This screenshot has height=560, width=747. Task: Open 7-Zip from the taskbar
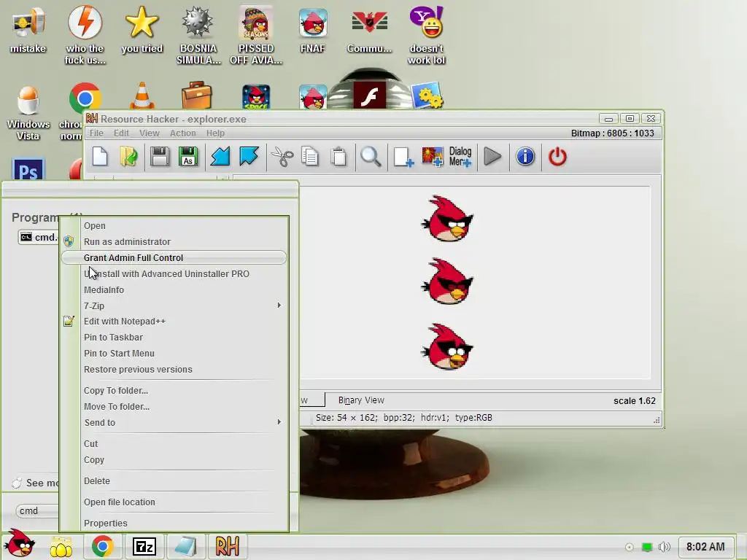click(x=144, y=546)
